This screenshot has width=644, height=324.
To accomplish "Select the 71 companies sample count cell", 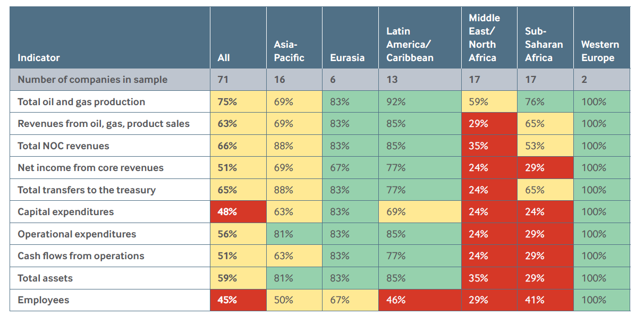I will (x=238, y=80).
